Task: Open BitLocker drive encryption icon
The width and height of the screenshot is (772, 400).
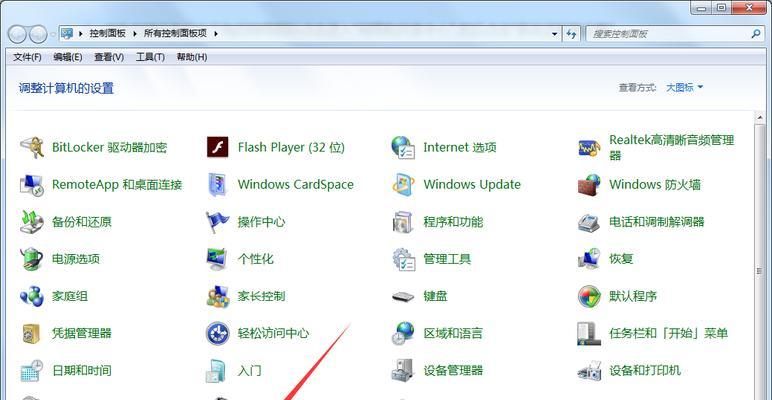Action: pyautogui.click(x=32, y=147)
